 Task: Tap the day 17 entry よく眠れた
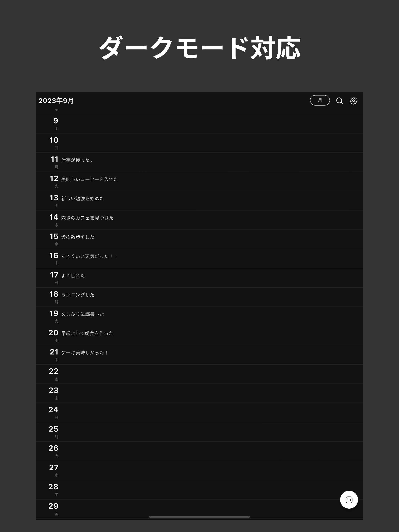click(73, 276)
